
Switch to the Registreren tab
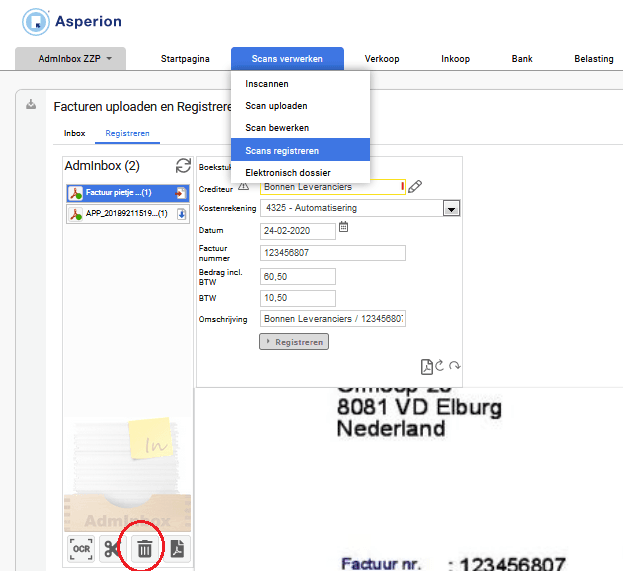[127, 133]
